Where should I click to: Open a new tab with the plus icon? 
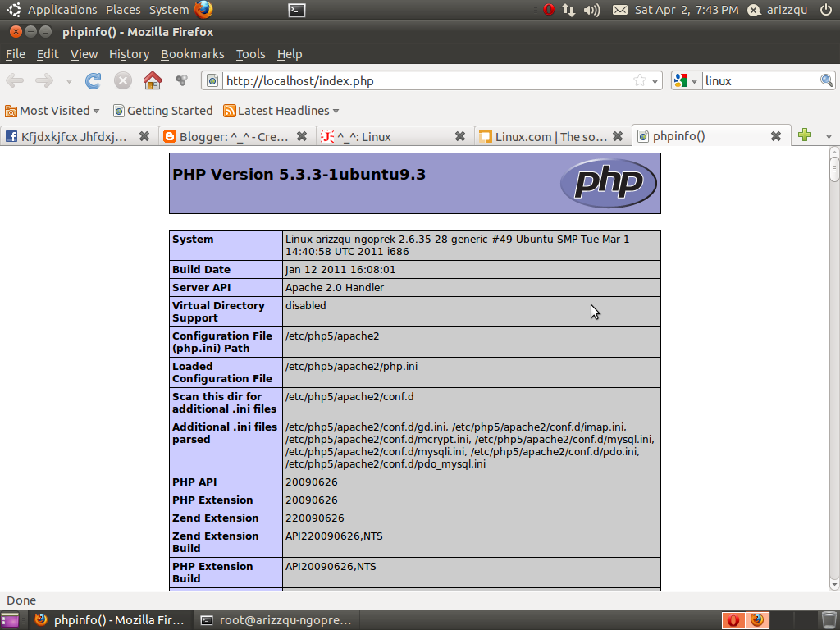(805, 135)
